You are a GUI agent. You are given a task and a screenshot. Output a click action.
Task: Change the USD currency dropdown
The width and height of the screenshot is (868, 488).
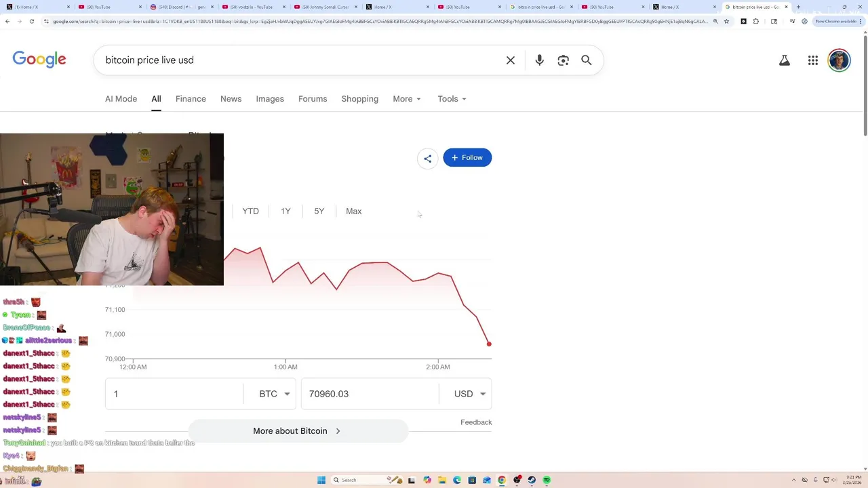coord(470,394)
